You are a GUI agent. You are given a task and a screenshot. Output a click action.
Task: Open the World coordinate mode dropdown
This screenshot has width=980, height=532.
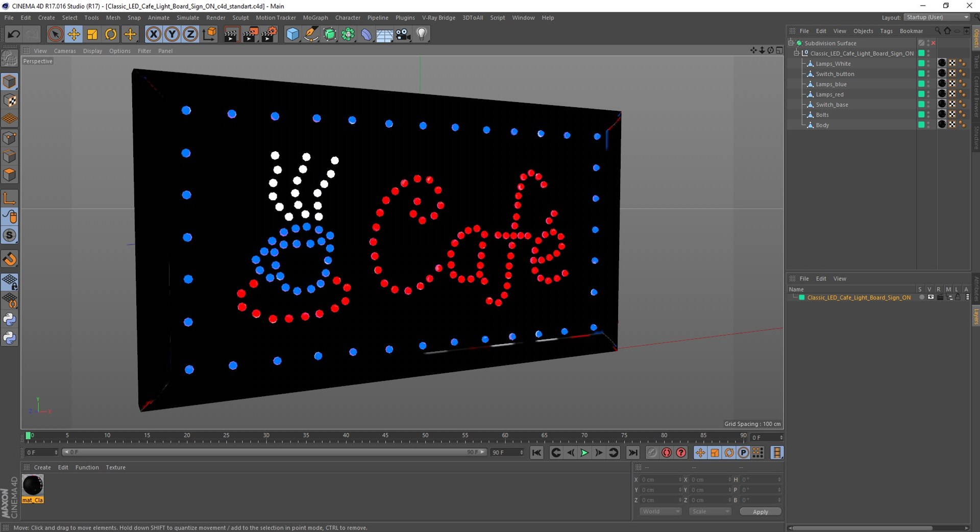click(x=660, y=512)
